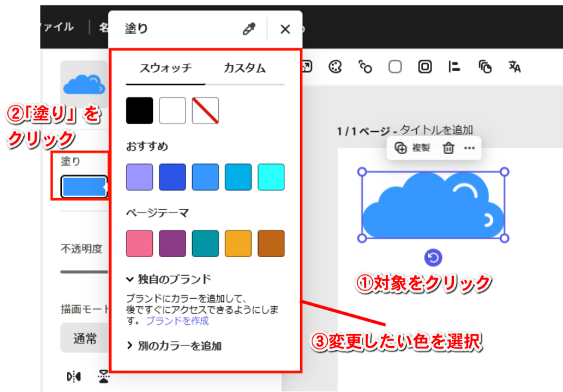Switch to the カスタム tab

coord(245,68)
